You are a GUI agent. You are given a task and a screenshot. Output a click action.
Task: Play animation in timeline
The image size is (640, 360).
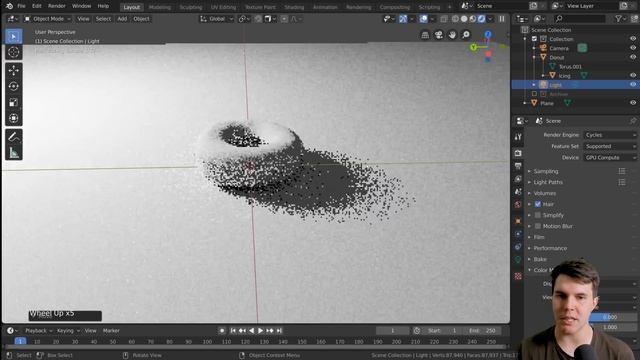(260, 331)
